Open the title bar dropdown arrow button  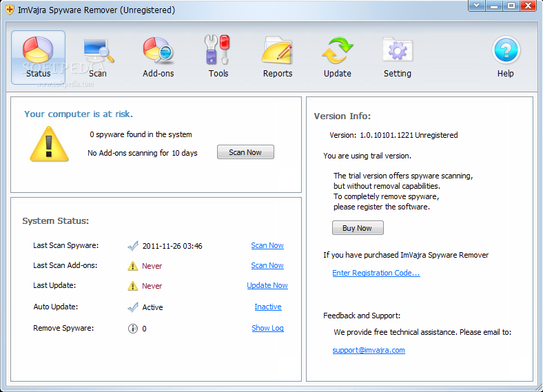(477, 6)
